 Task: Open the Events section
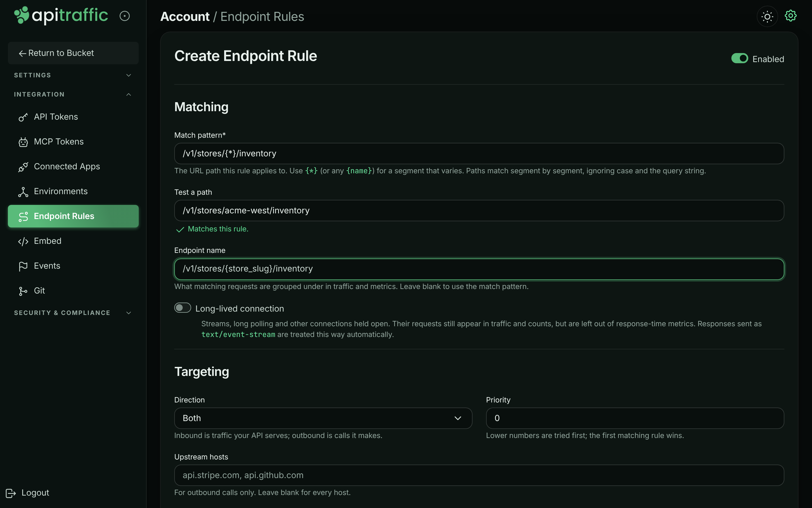(73, 266)
